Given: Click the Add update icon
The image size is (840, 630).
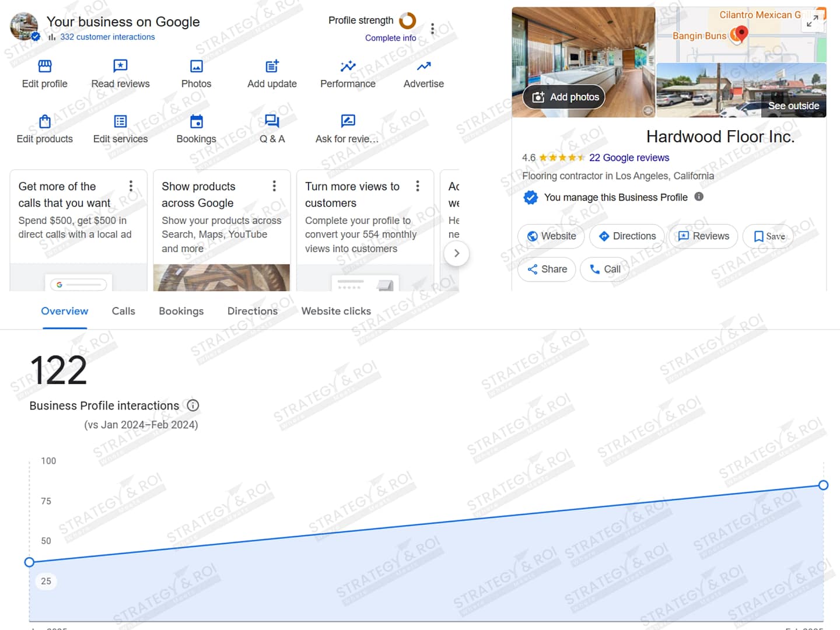Looking at the screenshot, I should tap(272, 66).
